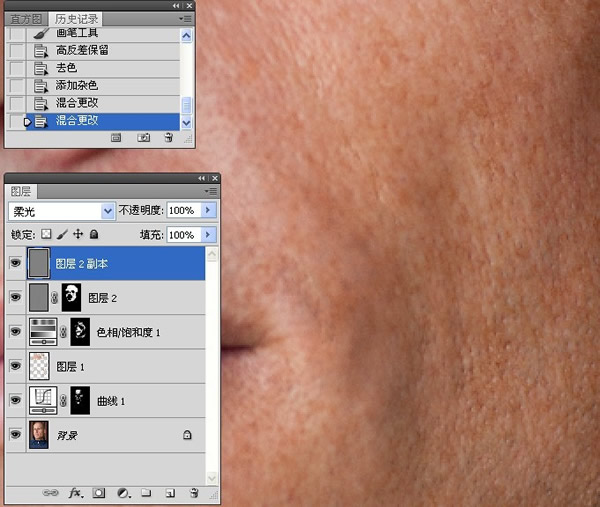Add a layer mask with mask icon
This screenshot has width=600, height=507.
[x=100, y=493]
